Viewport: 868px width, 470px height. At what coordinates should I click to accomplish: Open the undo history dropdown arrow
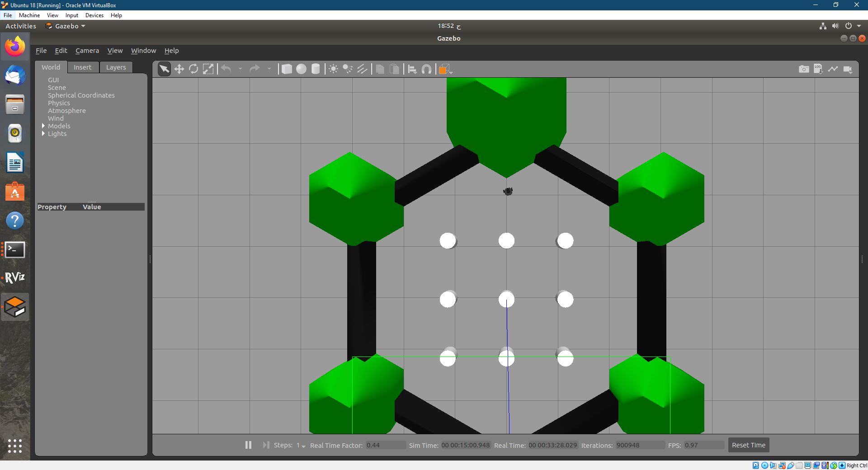click(x=240, y=69)
